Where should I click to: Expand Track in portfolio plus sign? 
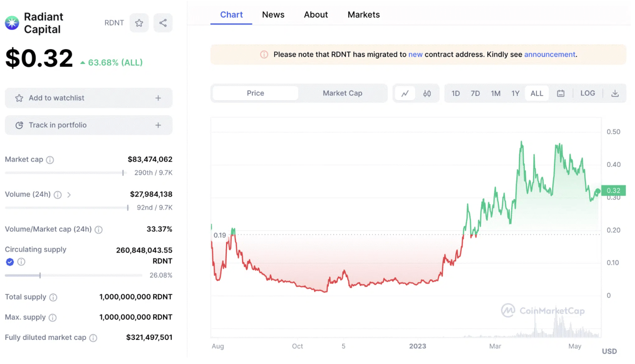pyautogui.click(x=158, y=126)
